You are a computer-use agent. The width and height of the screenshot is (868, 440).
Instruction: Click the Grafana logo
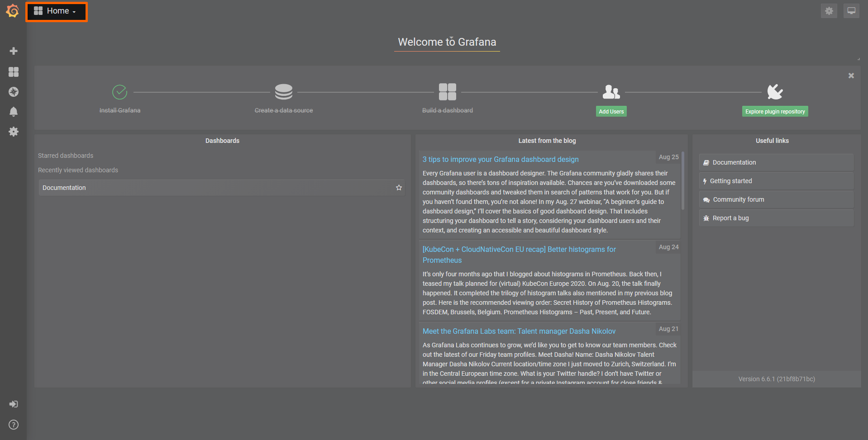click(x=12, y=11)
